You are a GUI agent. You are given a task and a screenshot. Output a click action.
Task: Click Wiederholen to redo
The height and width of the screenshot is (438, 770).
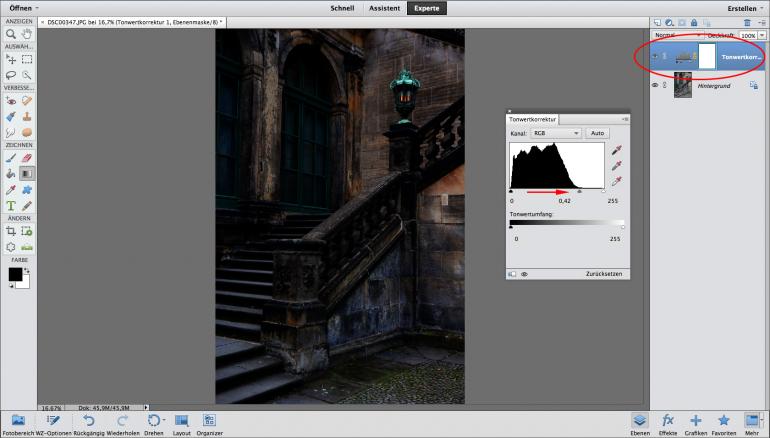[122, 424]
